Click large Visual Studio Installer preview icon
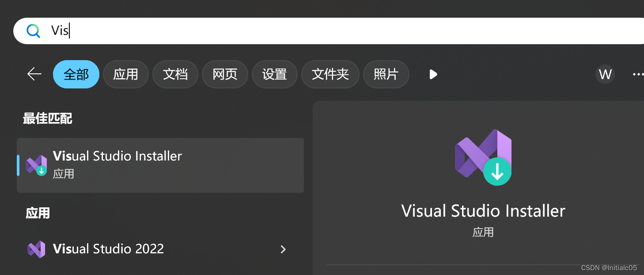 [483, 157]
